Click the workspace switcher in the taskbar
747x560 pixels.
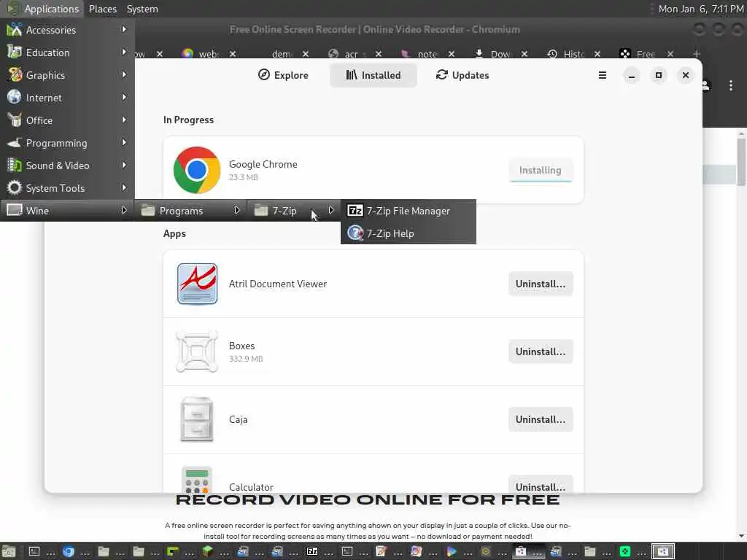pyautogui.click(x=662, y=551)
